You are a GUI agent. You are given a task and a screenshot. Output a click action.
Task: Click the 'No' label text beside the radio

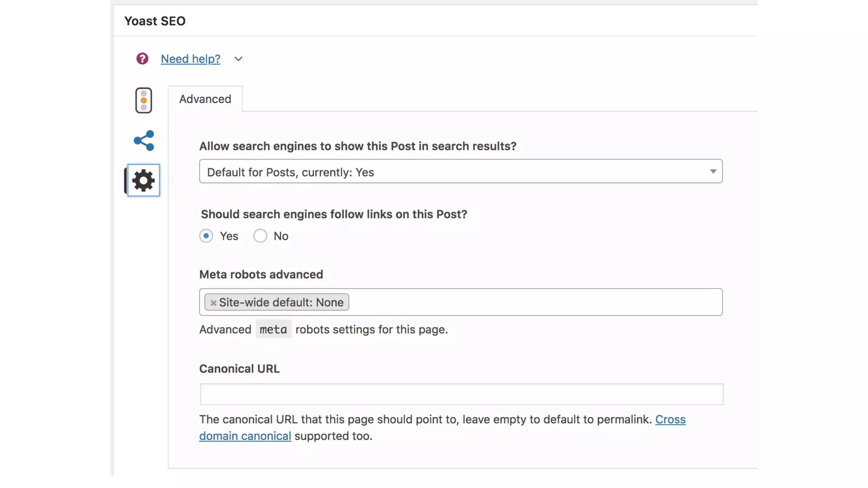(281, 236)
